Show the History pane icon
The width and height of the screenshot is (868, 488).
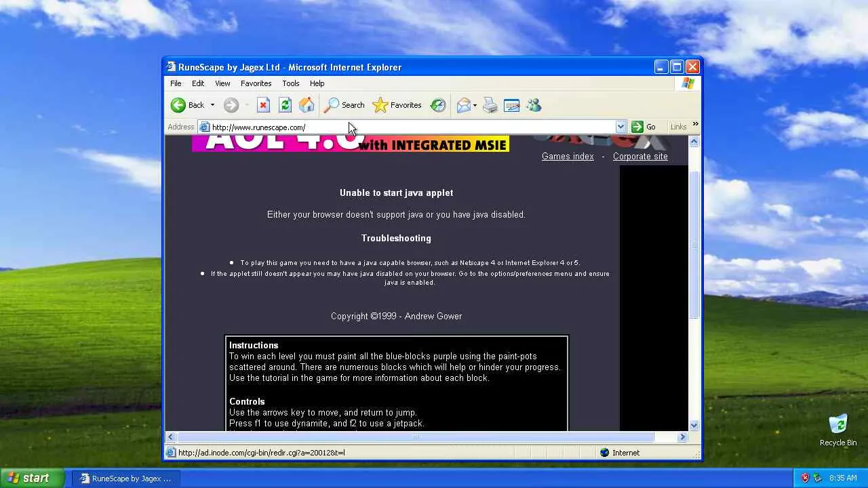pos(438,105)
